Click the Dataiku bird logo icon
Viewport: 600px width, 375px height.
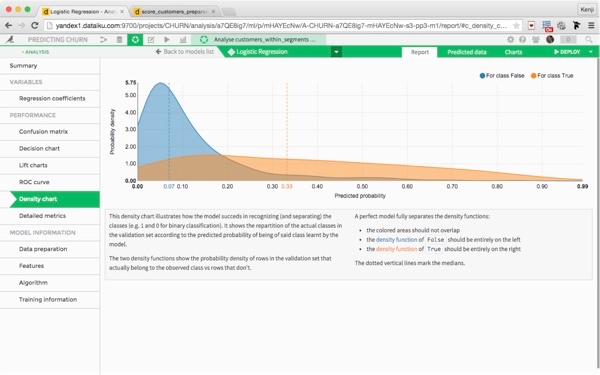coord(10,39)
